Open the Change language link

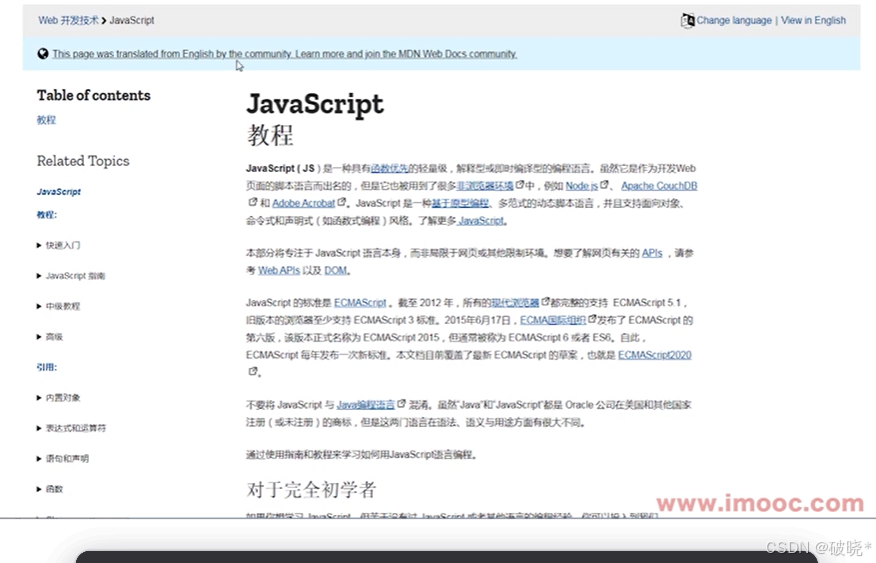(x=734, y=20)
